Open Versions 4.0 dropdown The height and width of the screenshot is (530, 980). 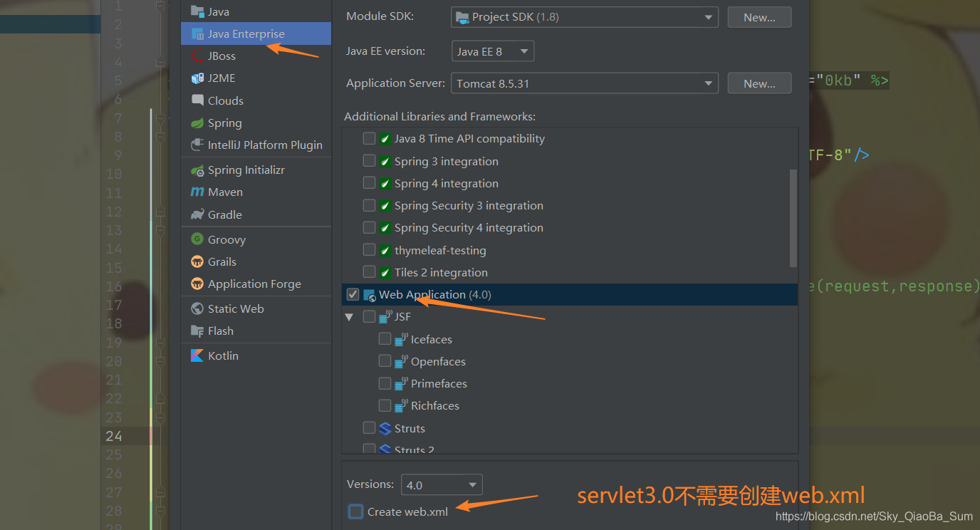pyautogui.click(x=442, y=484)
